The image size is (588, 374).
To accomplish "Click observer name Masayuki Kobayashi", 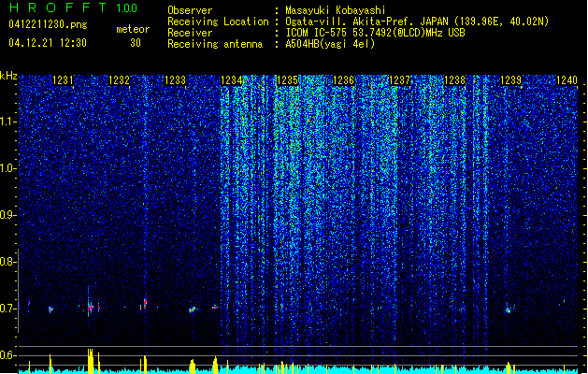I will point(336,10).
